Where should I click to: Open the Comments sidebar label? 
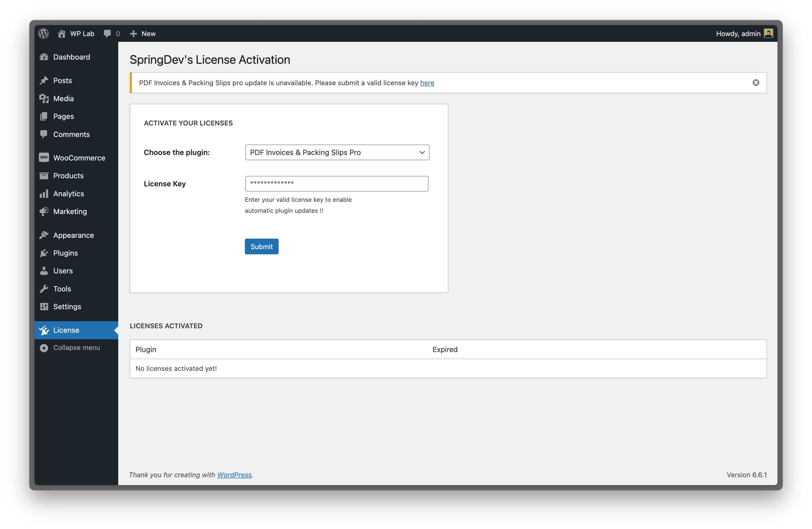click(71, 134)
